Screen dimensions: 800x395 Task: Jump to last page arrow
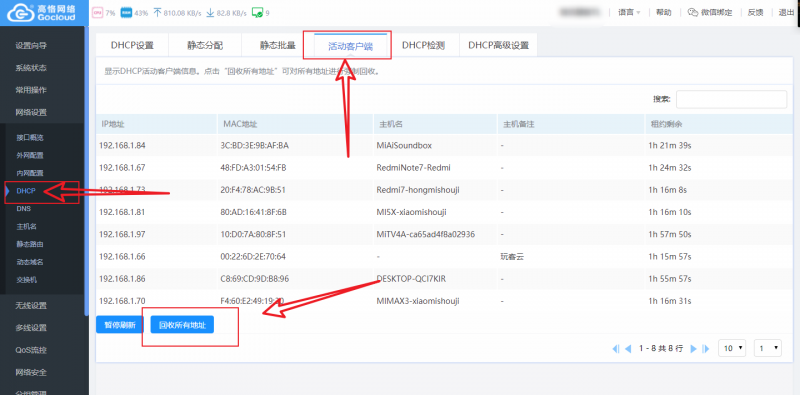click(x=706, y=349)
